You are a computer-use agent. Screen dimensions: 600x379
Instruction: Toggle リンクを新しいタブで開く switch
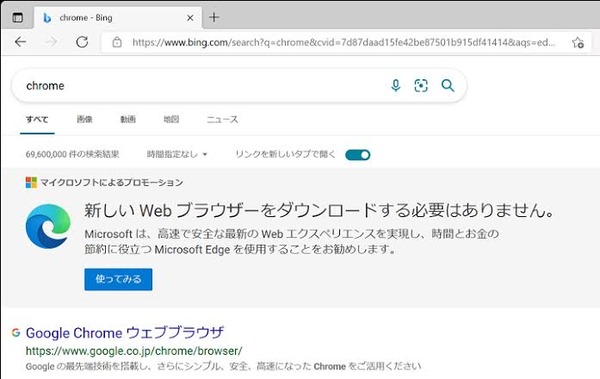coord(357,155)
